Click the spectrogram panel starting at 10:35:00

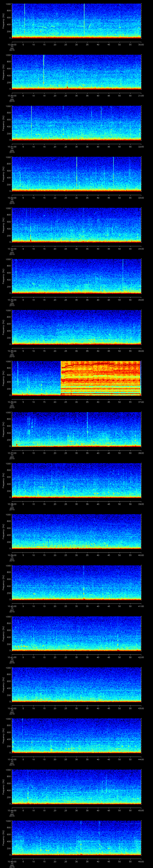coord(76,327)
